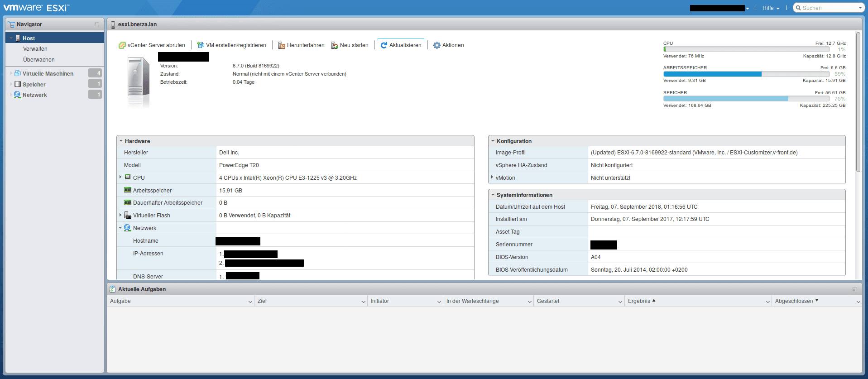This screenshot has height=379, width=868.
Task: Select Überwachen under Host
Action: (39, 60)
